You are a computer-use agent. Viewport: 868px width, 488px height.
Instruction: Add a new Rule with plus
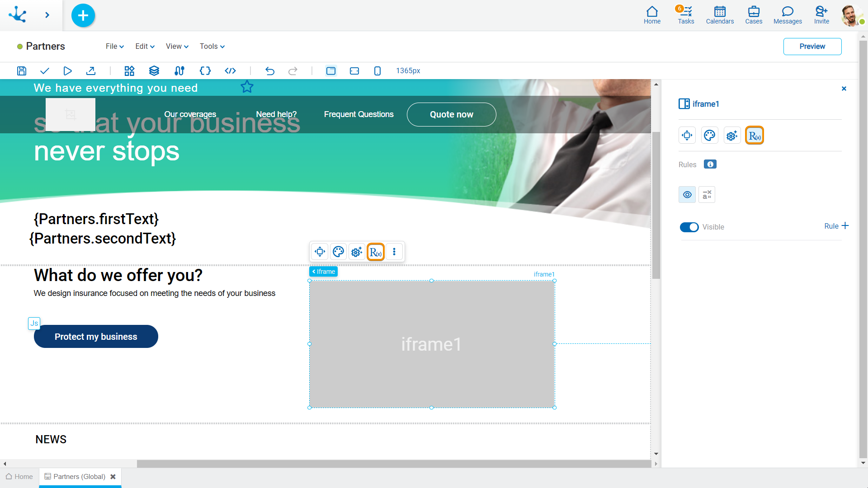(836, 226)
